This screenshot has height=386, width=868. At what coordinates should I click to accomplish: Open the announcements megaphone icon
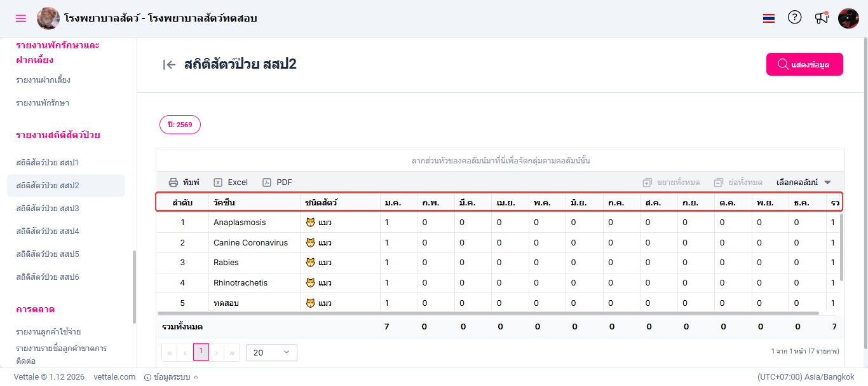(822, 18)
